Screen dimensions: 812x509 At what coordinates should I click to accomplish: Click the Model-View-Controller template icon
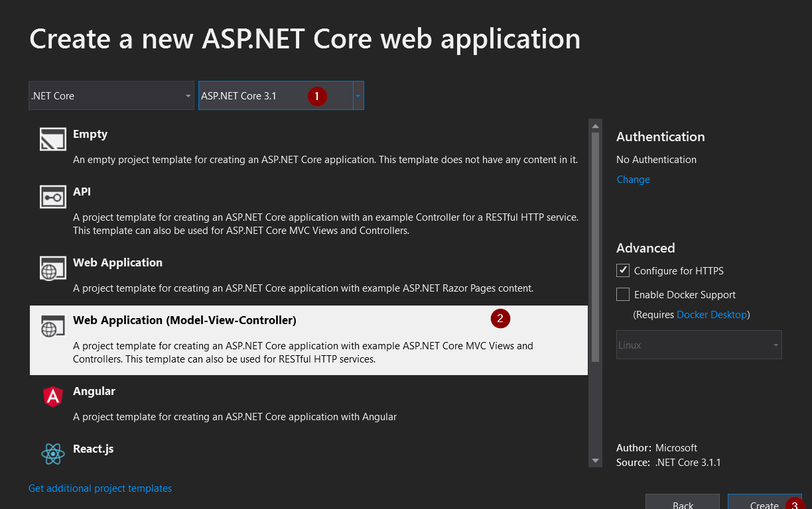coord(53,326)
